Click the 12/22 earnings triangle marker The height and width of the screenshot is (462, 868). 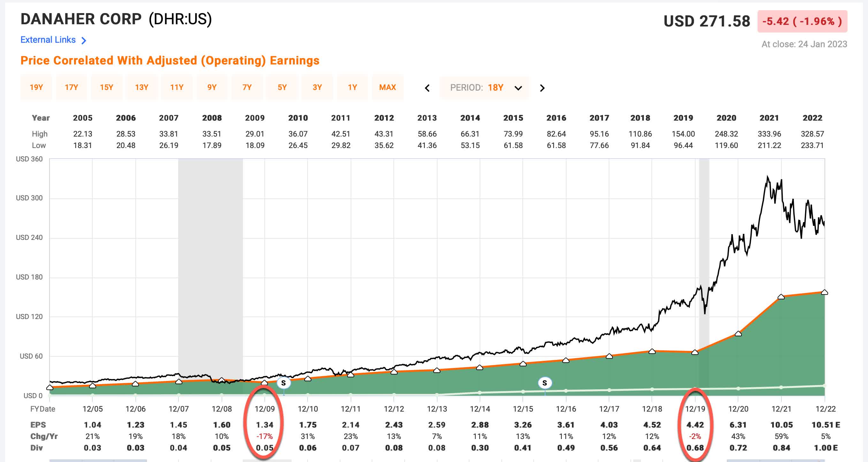click(x=824, y=292)
